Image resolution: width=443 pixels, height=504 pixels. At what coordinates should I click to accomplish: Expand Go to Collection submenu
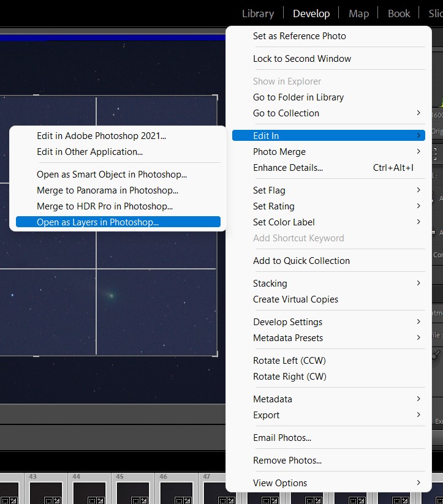point(328,113)
